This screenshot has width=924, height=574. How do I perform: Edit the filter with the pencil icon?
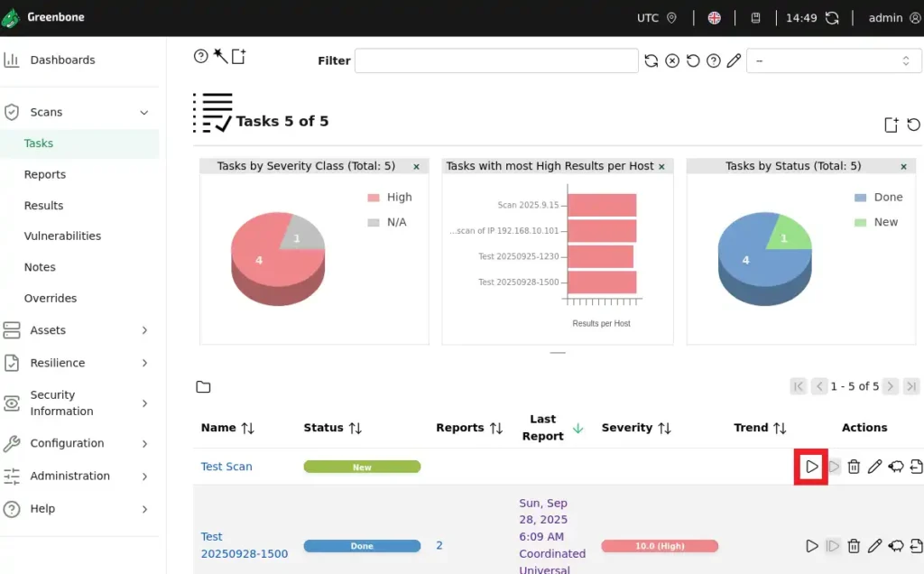click(734, 60)
